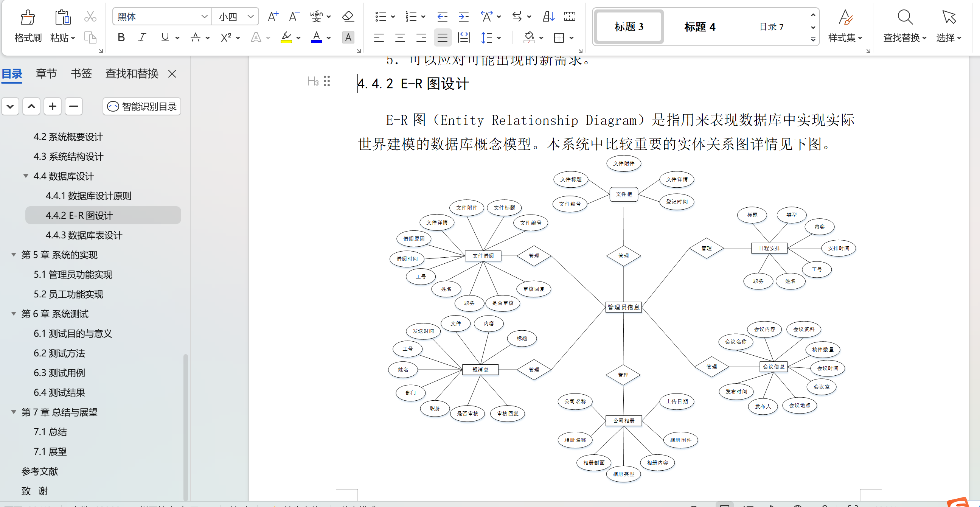Enable character shading (A icon)

(348, 37)
